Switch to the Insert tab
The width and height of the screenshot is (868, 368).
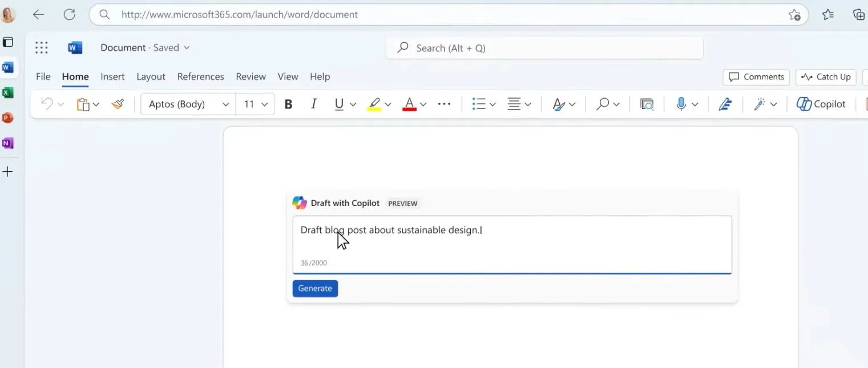pos(112,76)
